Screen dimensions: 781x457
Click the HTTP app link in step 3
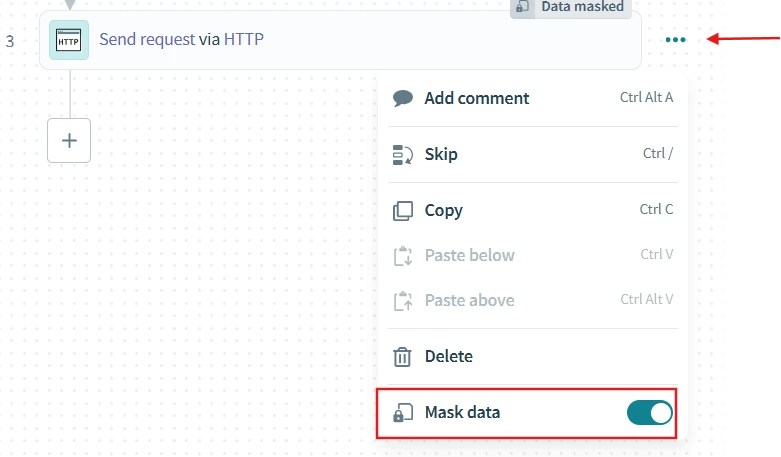coord(244,40)
